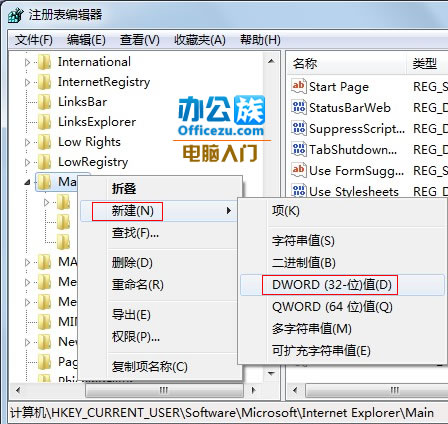Viewport: 448px width, 424px height.
Task: Select the International folder icon
Action: [44, 62]
